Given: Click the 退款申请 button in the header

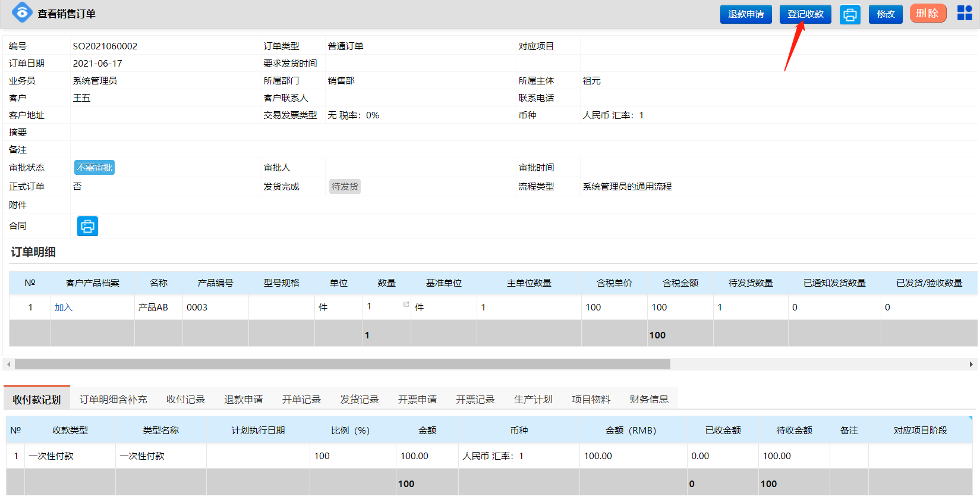Looking at the screenshot, I should 746,14.
